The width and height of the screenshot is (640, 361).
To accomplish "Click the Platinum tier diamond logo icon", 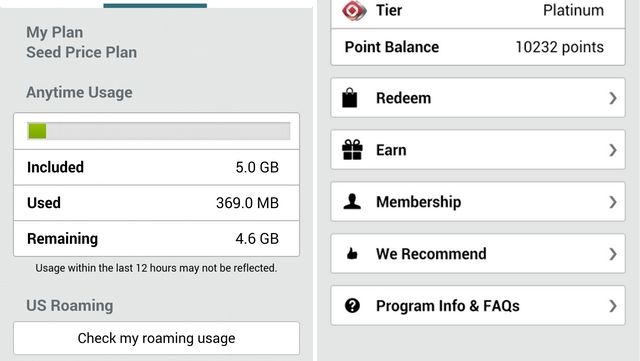I will coord(354,11).
